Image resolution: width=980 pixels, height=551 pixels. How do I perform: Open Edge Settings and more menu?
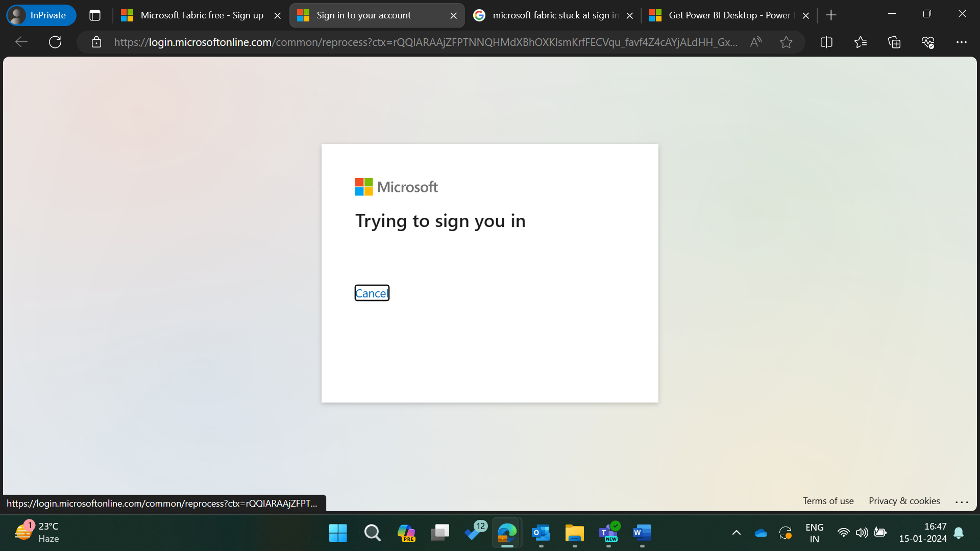962,42
